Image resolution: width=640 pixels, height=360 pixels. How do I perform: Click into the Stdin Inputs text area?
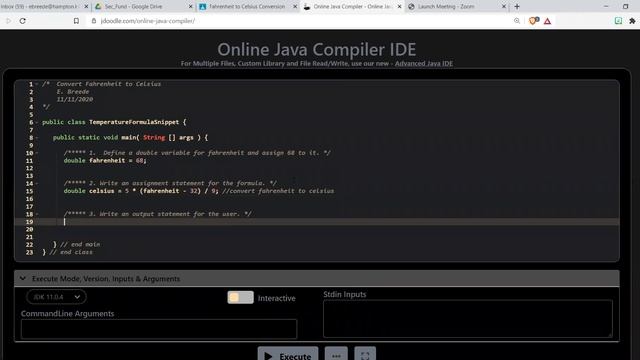(x=468, y=319)
